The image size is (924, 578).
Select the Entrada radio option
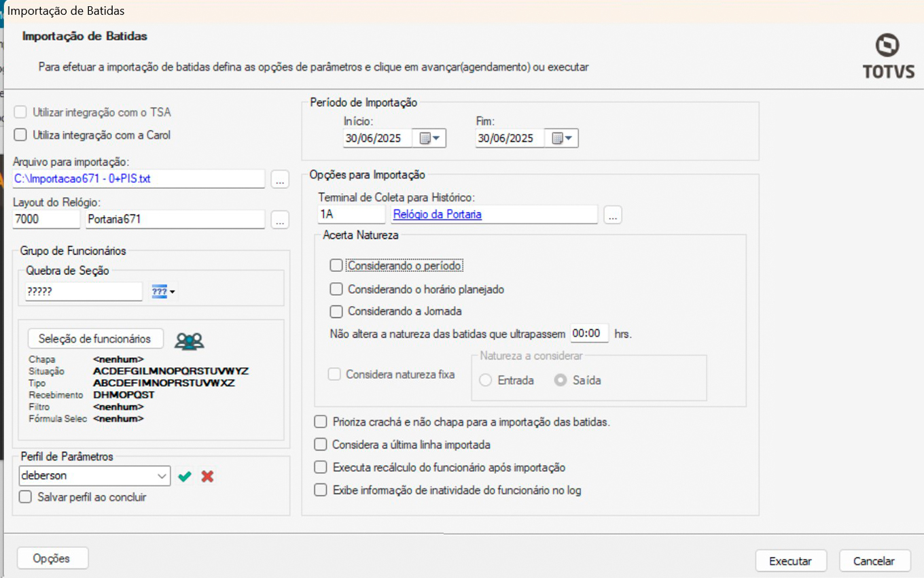(x=486, y=381)
